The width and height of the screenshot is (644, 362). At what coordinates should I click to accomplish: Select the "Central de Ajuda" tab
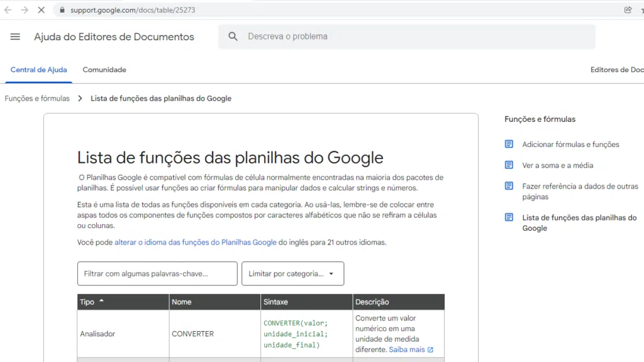pyautogui.click(x=38, y=70)
